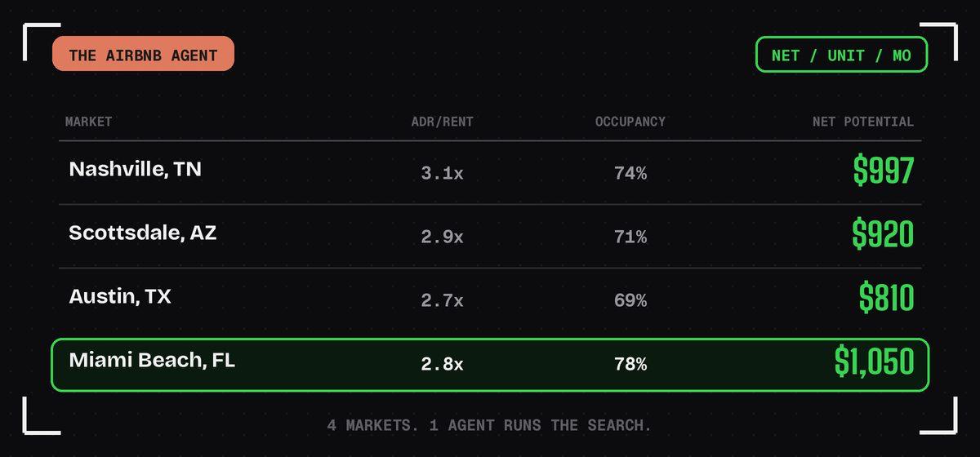This screenshot has width=980, height=457.
Task: Open the Scottsdale, AZ market row
Action: point(490,236)
